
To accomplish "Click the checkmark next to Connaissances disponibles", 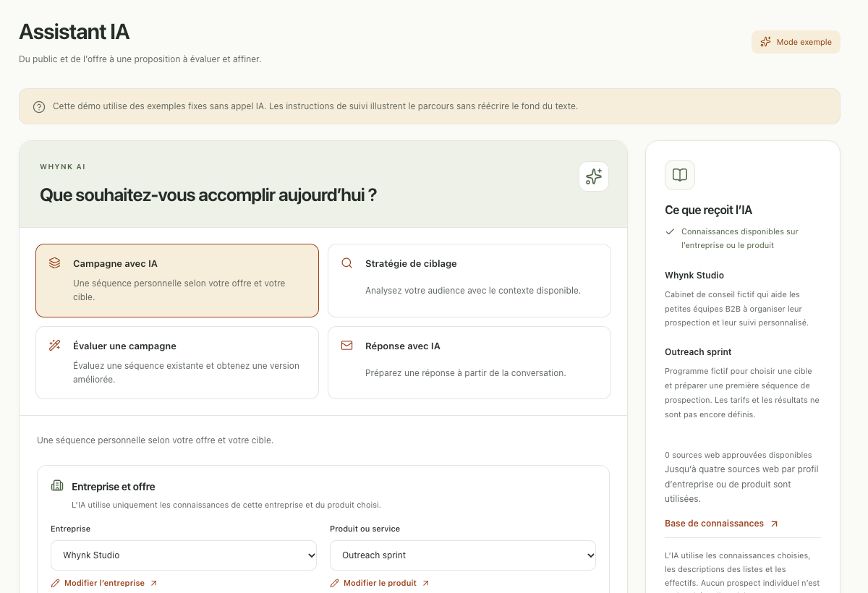I will click(x=670, y=231).
